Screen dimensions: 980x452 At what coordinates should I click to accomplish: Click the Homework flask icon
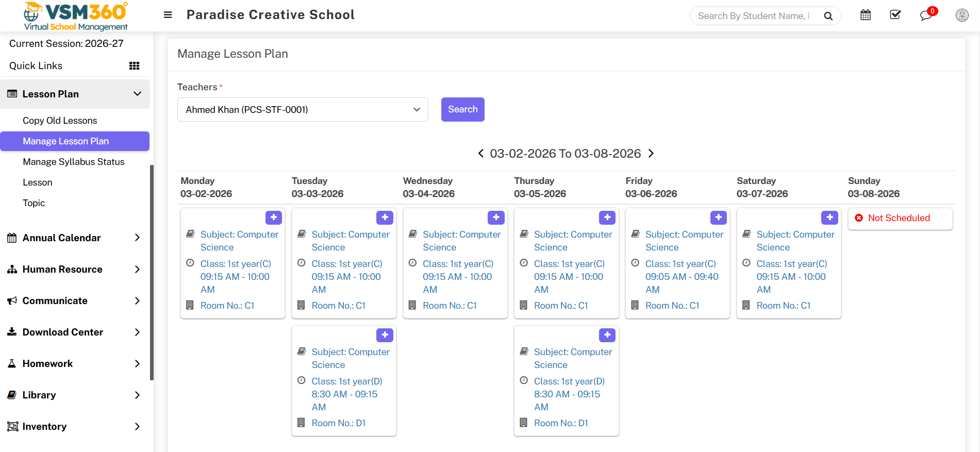12,364
